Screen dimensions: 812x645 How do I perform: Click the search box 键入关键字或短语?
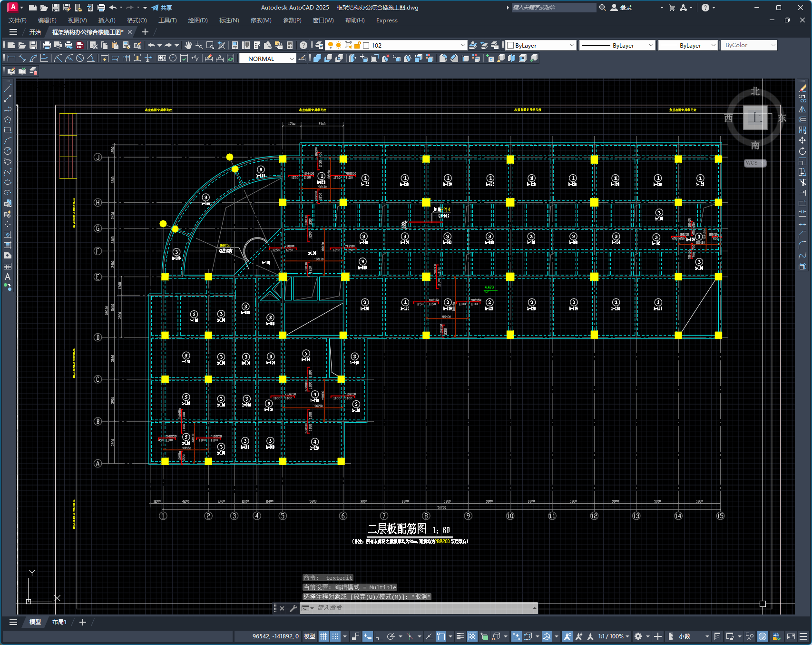pyautogui.click(x=553, y=8)
